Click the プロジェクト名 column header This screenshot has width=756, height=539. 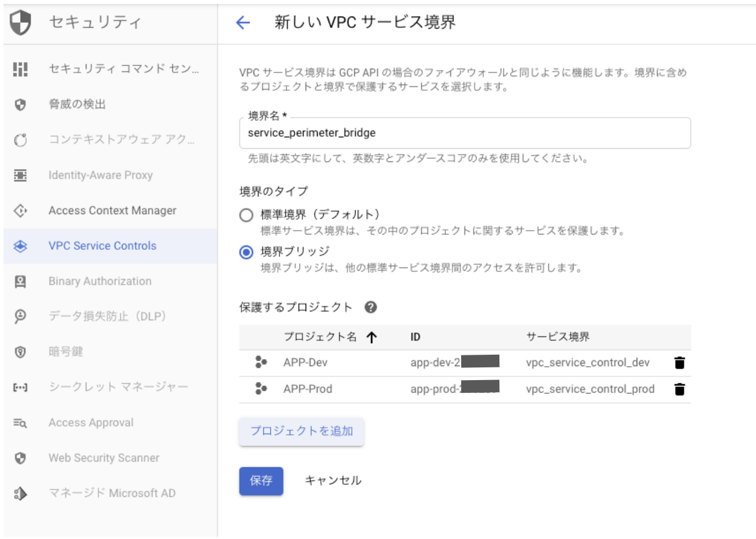(320, 338)
